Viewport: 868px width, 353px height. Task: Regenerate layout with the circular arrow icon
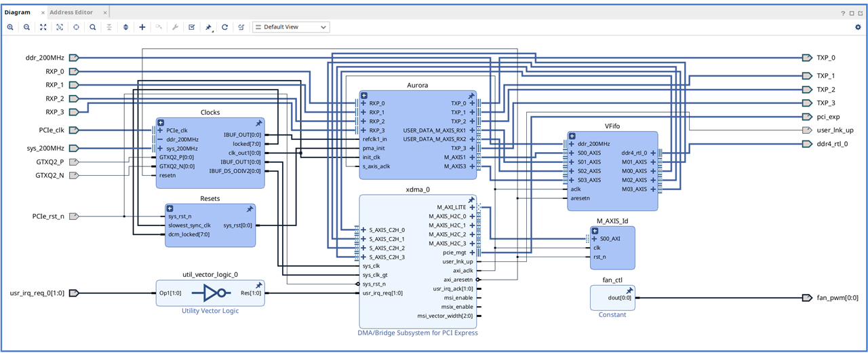(224, 27)
